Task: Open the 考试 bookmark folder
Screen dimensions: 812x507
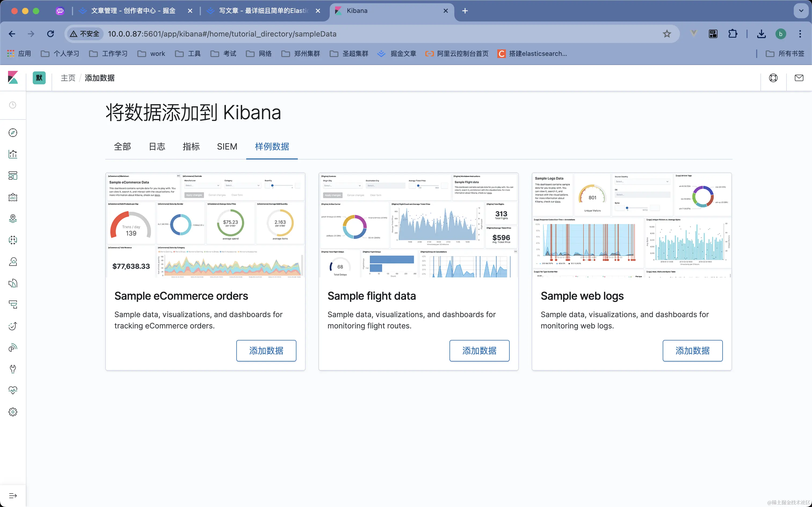Action: coord(223,54)
